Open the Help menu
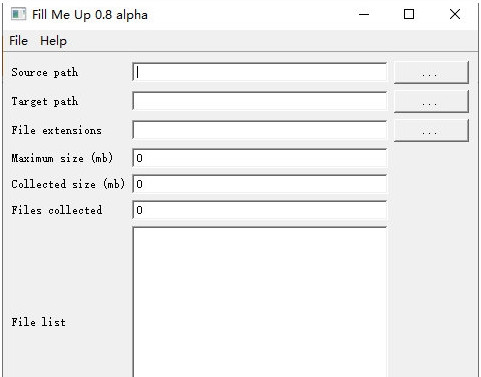 (x=53, y=41)
